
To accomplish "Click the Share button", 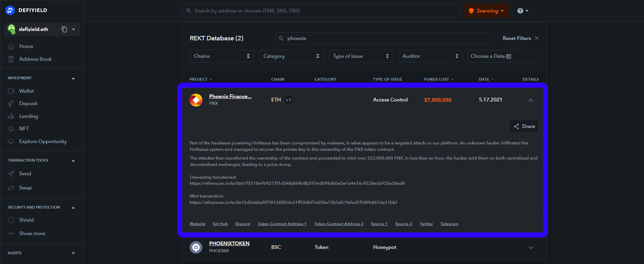I will [x=524, y=126].
